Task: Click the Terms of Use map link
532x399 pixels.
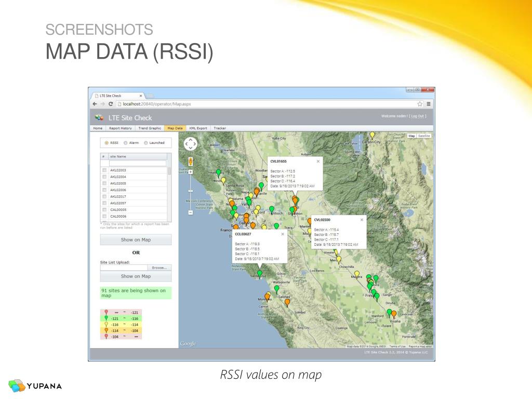Action: (397, 347)
